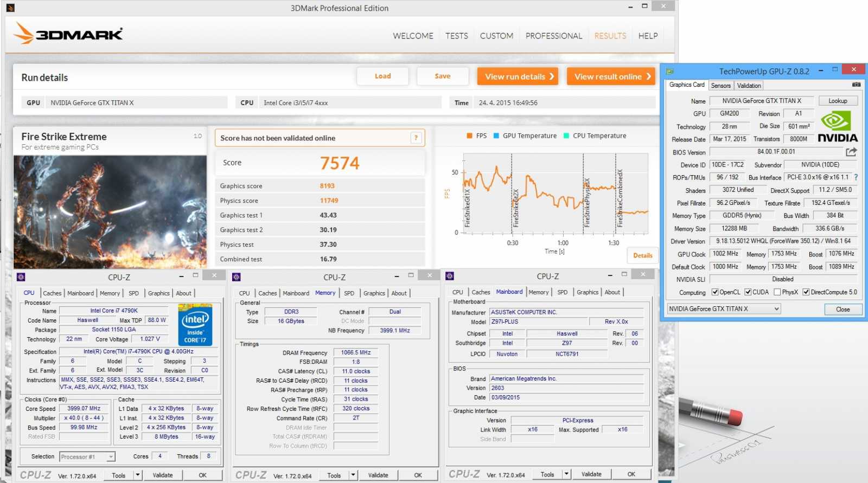Click the Save button in Run details
Viewport: 868px width, 483px height.
tap(442, 76)
